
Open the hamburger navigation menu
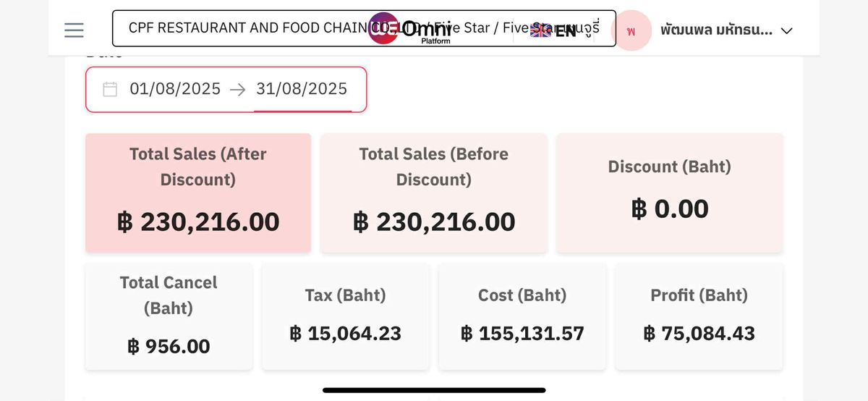click(x=74, y=30)
